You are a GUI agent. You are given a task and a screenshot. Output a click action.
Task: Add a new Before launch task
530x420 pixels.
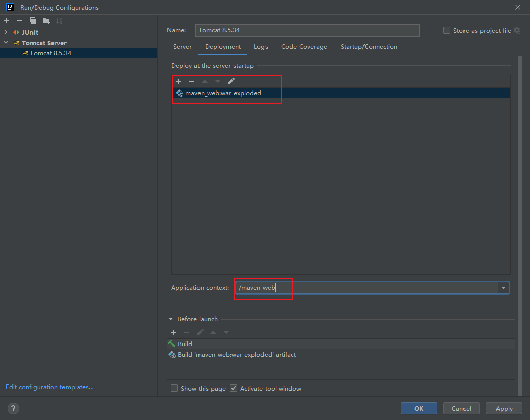click(174, 332)
